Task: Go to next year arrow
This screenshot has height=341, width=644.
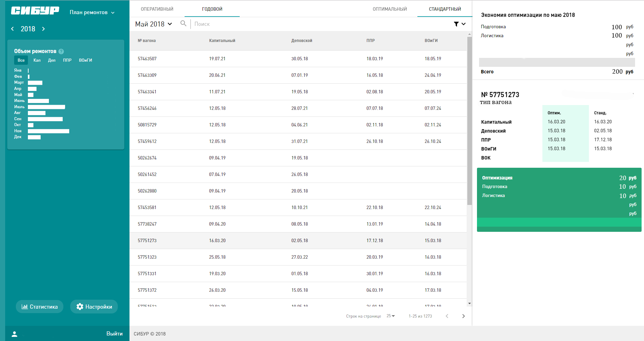Action: (43, 29)
